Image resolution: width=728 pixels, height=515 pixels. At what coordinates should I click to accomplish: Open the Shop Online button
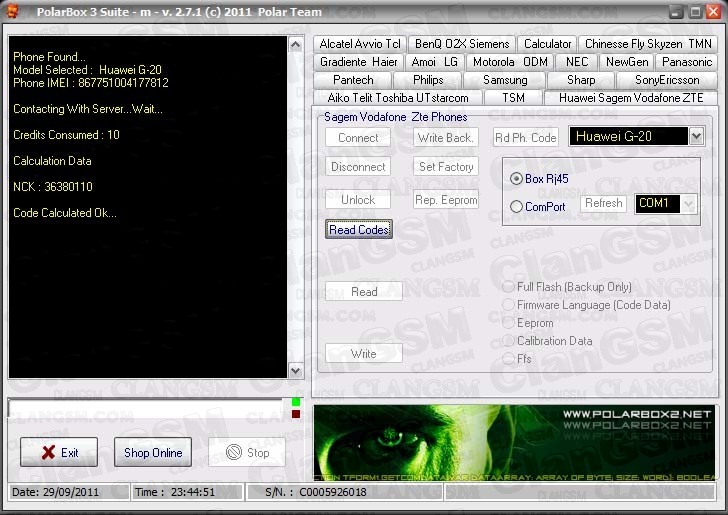tap(153, 452)
